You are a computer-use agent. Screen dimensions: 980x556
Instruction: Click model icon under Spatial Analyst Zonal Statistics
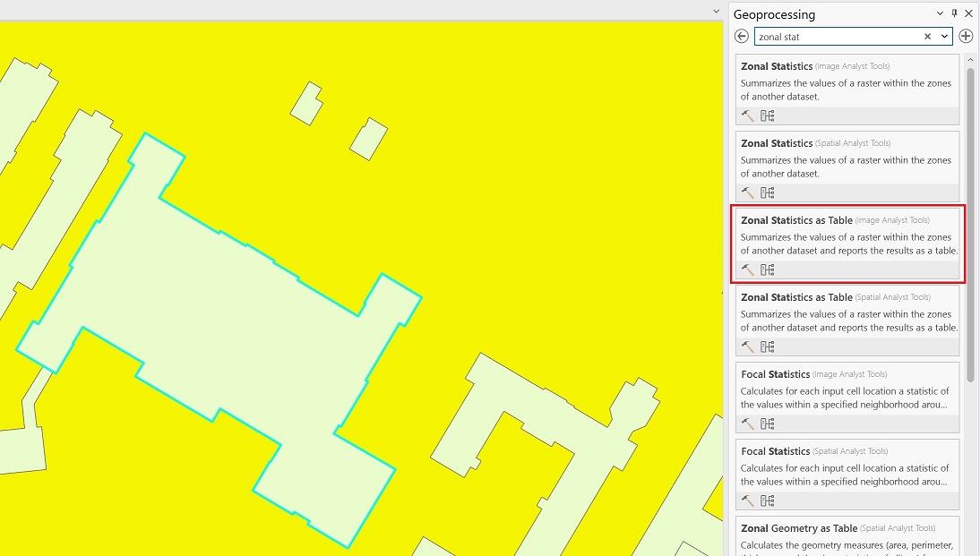[x=767, y=192]
